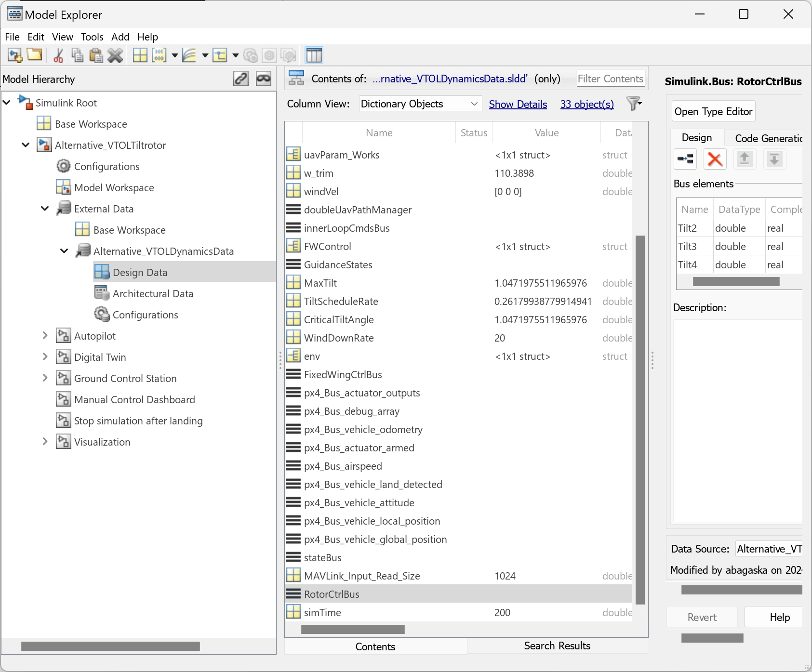
Task: Toggle the masked subsystems view icon
Action: click(x=264, y=79)
